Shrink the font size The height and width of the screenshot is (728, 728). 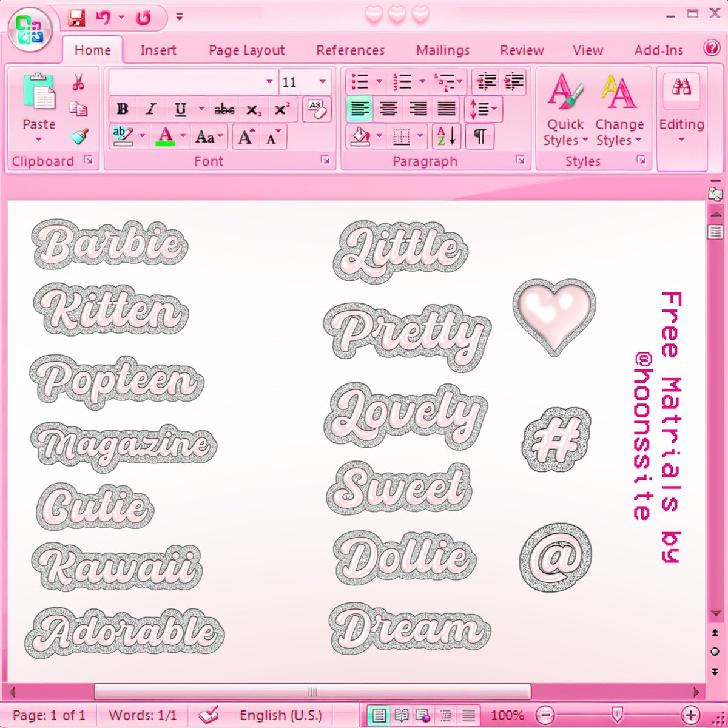pyautogui.click(x=273, y=137)
